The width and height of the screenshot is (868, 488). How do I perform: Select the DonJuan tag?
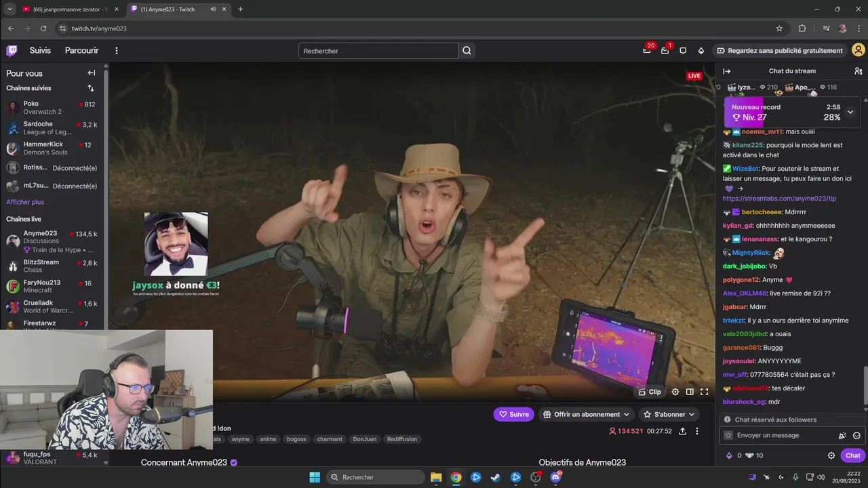click(x=364, y=439)
